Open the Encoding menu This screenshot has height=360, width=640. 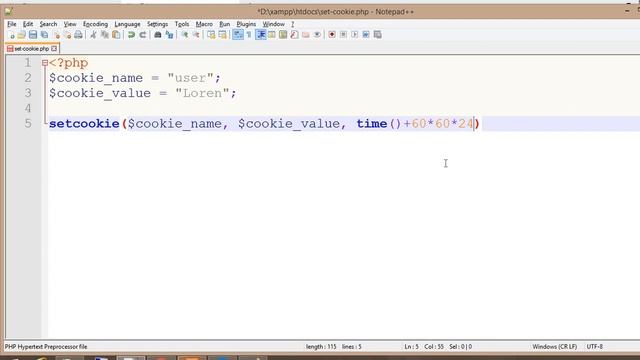(95, 24)
